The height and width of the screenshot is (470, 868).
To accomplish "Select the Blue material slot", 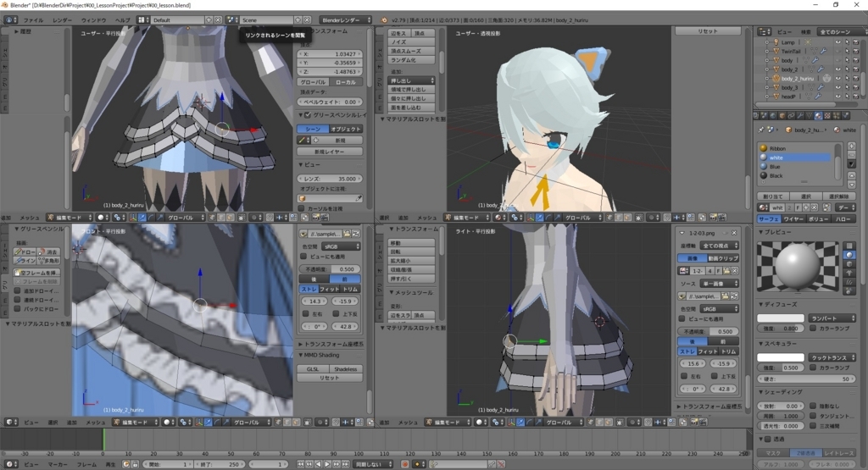I will point(797,167).
